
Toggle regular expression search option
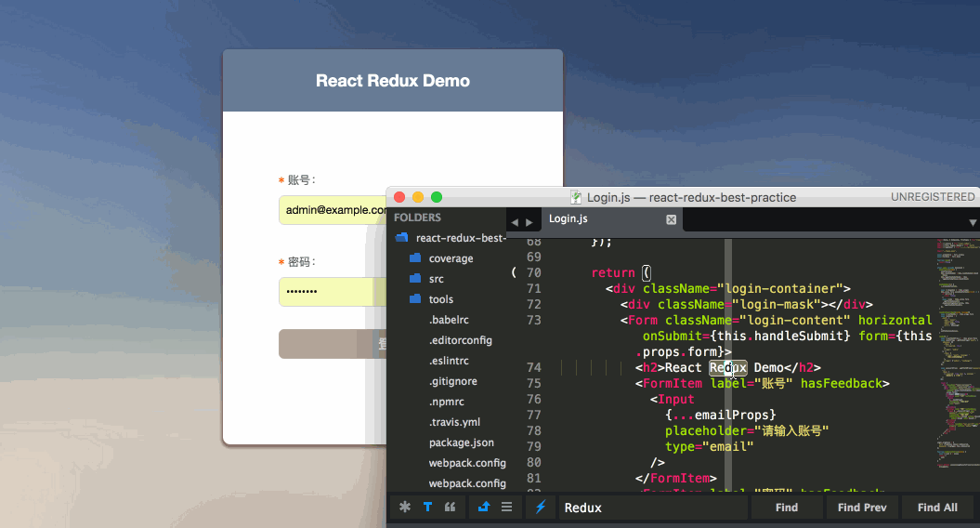pos(405,508)
